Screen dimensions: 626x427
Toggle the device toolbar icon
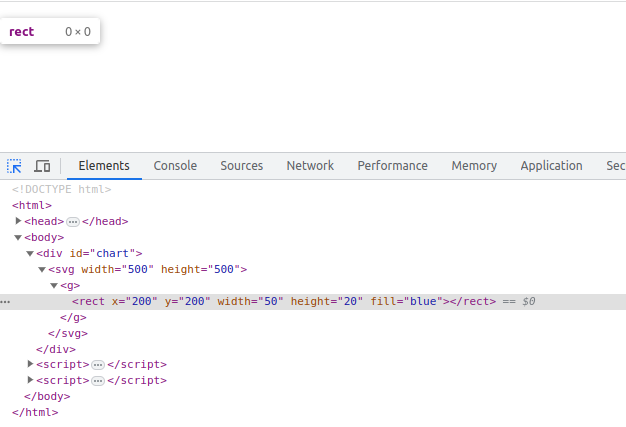click(42, 166)
